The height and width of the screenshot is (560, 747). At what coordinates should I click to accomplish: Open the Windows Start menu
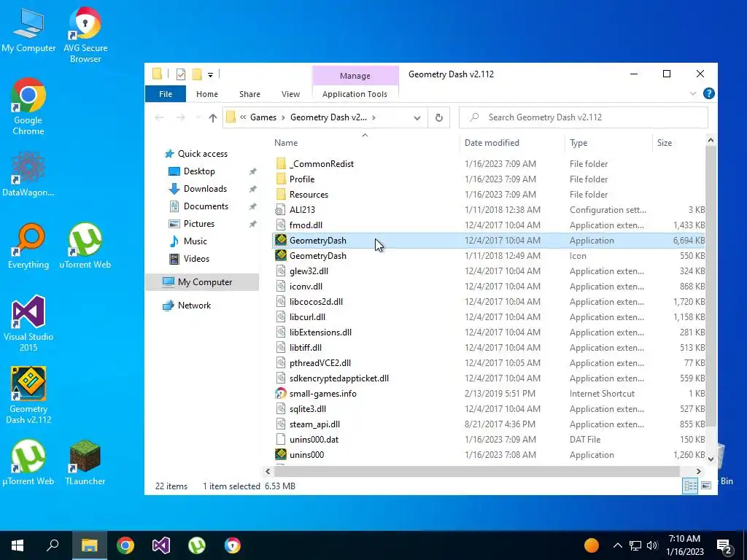18,545
